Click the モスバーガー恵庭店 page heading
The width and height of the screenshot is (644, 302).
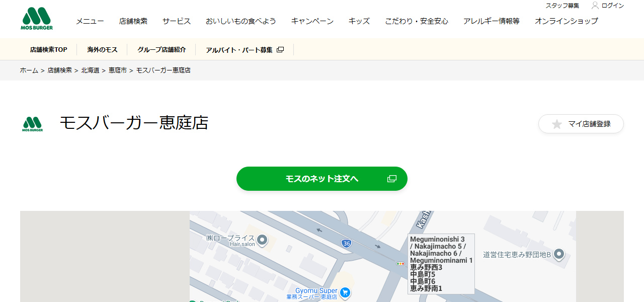click(134, 123)
